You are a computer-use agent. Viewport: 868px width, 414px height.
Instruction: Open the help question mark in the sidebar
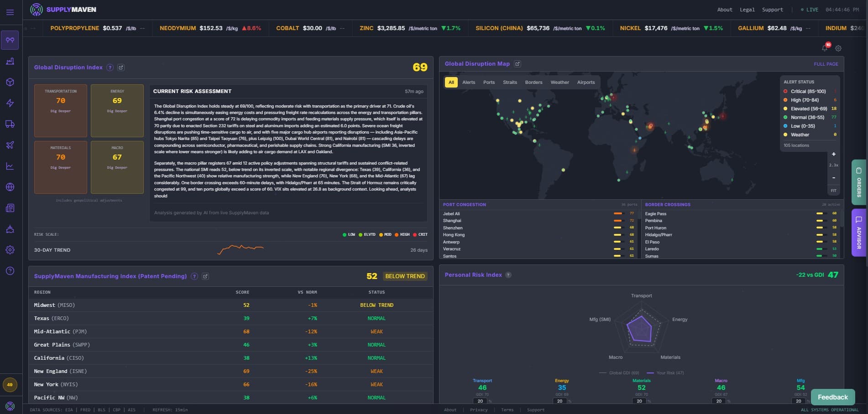tap(10, 271)
